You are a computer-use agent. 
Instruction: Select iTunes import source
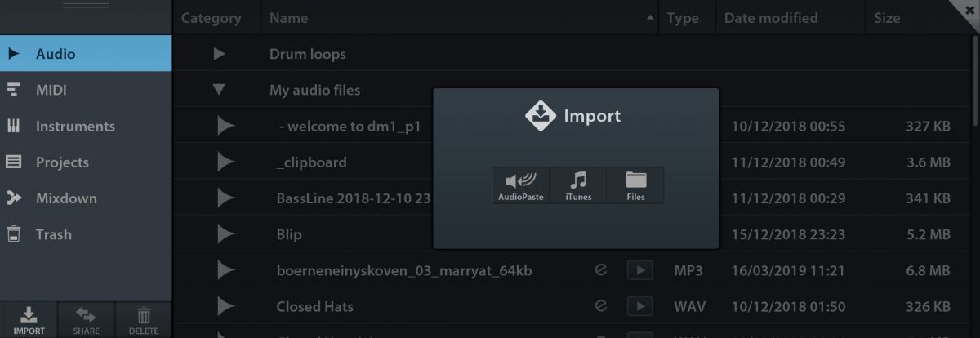(578, 185)
